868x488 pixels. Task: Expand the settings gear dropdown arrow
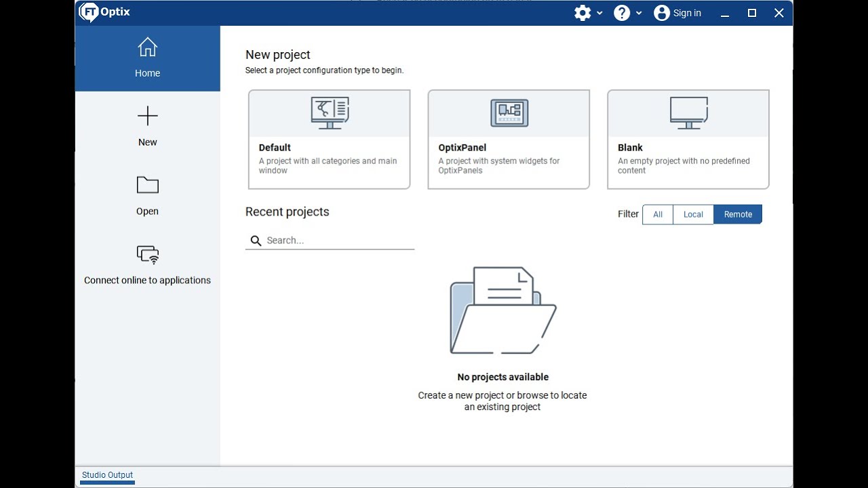599,13
